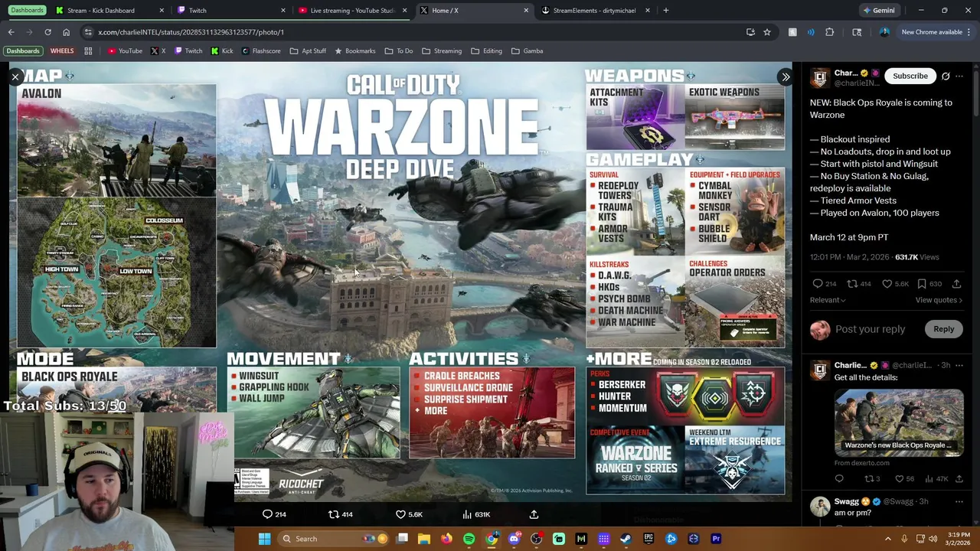Open the more menu on Swagg's reply

tap(959, 501)
